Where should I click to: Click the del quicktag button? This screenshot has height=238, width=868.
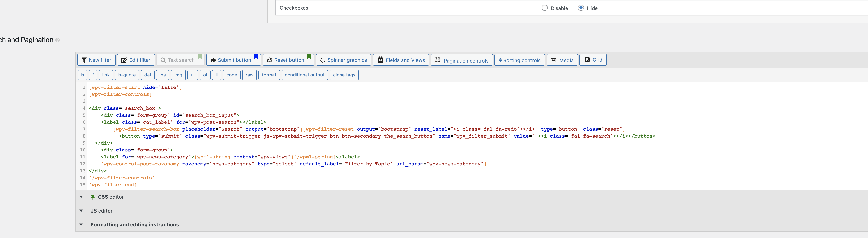(x=148, y=75)
